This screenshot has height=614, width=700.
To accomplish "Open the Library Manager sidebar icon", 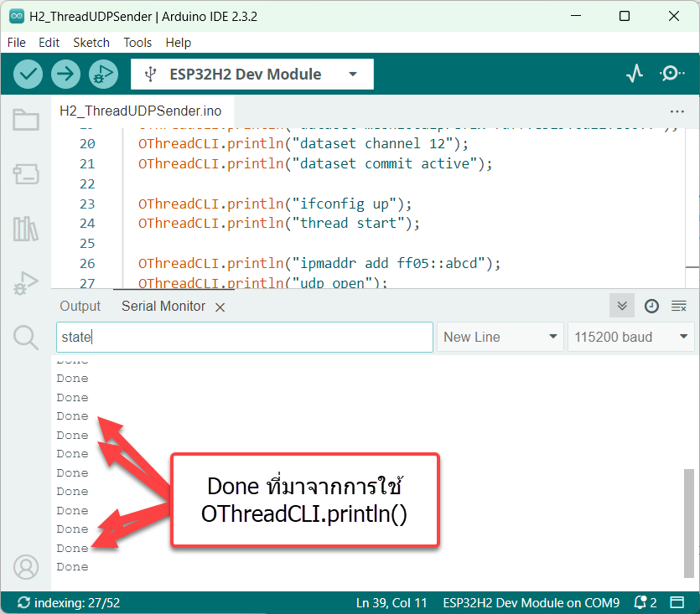I will point(26,229).
